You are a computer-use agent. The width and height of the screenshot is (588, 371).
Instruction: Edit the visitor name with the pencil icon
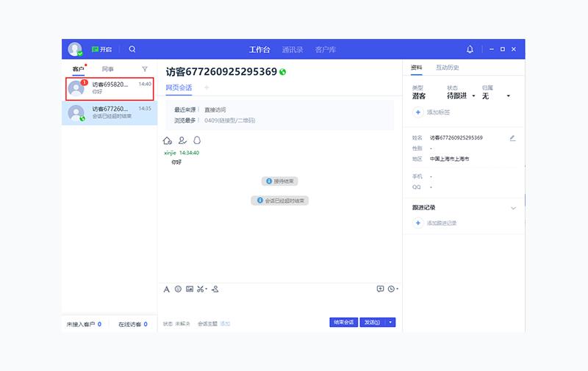click(512, 138)
